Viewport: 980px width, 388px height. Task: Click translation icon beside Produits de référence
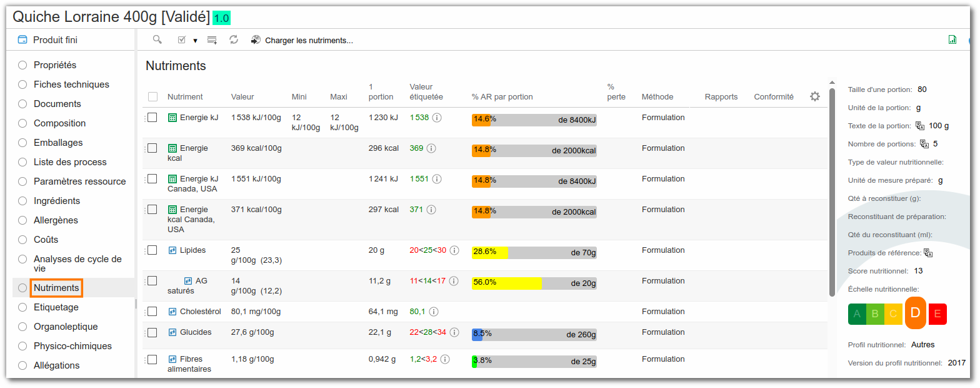click(928, 253)
